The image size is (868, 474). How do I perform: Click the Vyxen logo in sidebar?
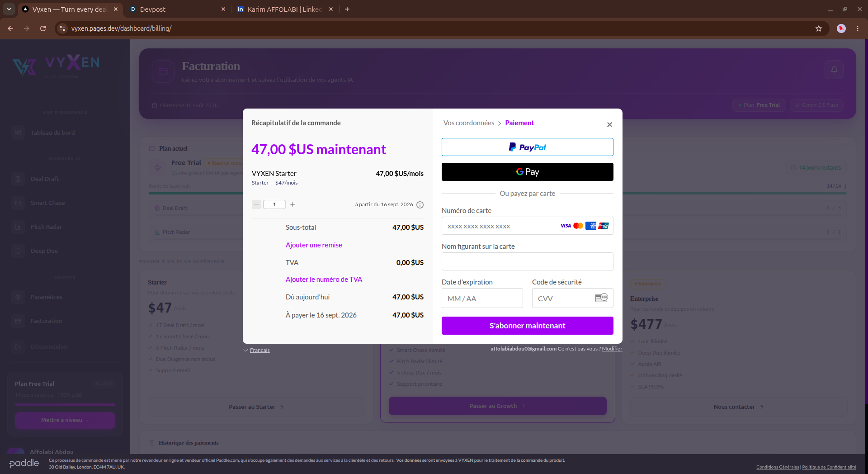click(x=57, y=66)
